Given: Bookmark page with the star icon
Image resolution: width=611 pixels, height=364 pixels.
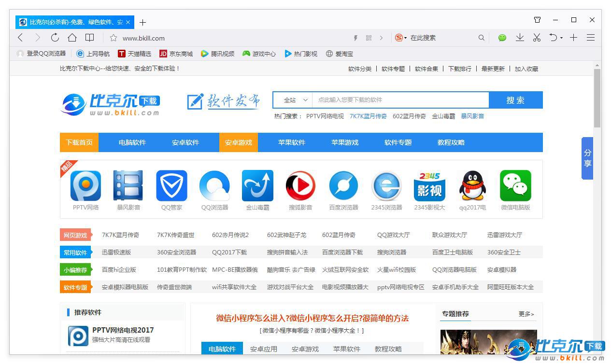Looking at the screenshot, I should coord(114,38).
